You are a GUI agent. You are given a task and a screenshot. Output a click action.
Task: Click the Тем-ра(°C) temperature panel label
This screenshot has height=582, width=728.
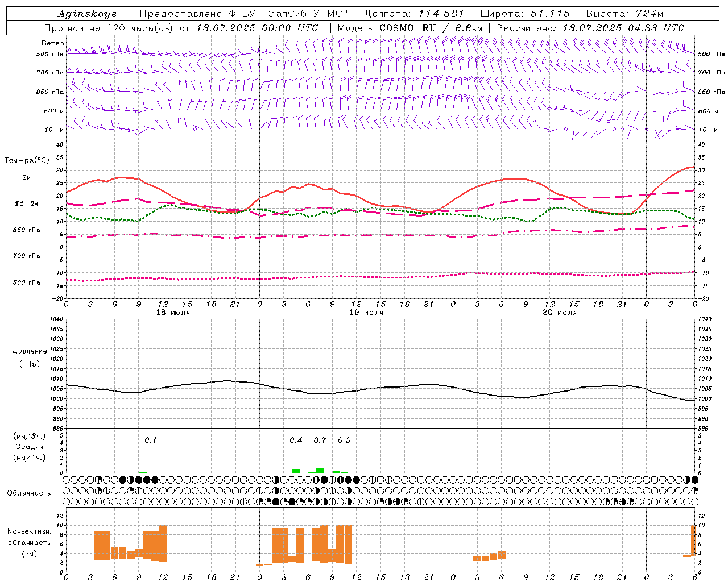[27, 161]
